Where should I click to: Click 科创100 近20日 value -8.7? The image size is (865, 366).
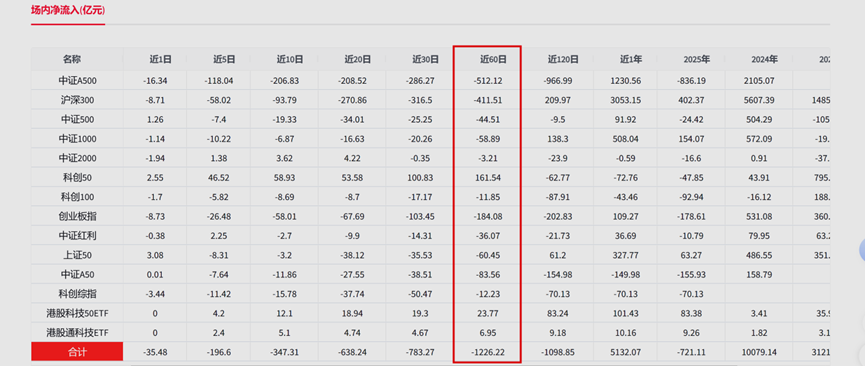pos(352,197)
